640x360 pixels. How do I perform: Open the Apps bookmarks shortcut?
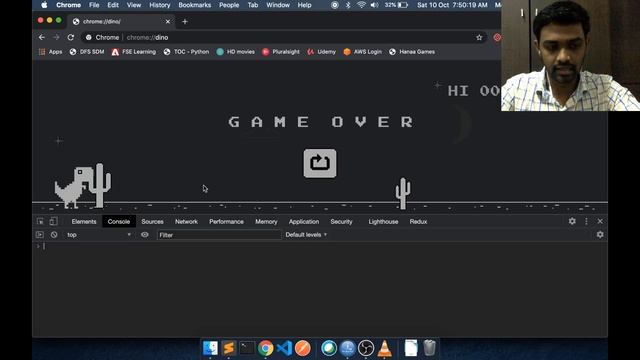point(51,52)
